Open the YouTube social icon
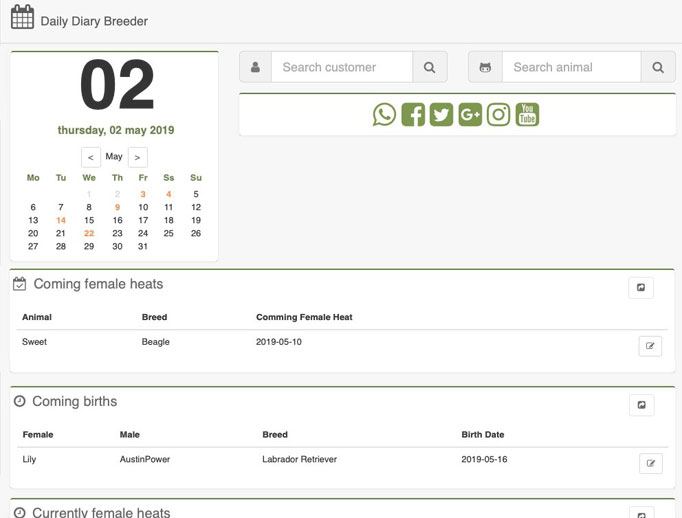The image size is (682, 518). coord(527,115)
